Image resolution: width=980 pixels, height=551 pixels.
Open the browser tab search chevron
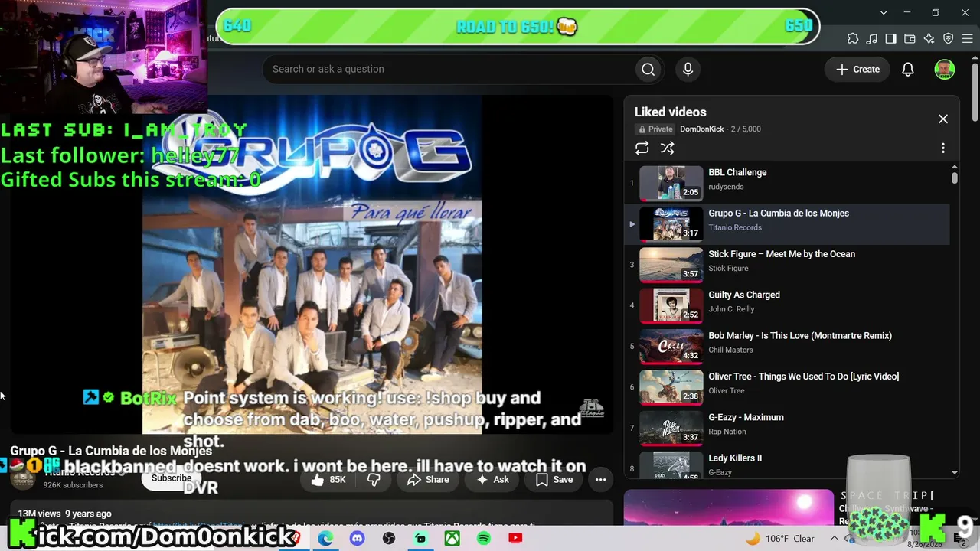click(x=884, y=13)
